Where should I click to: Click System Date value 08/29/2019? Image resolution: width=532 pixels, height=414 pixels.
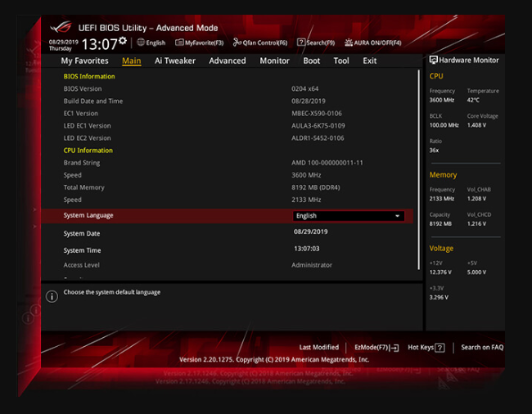click(311, 232)
